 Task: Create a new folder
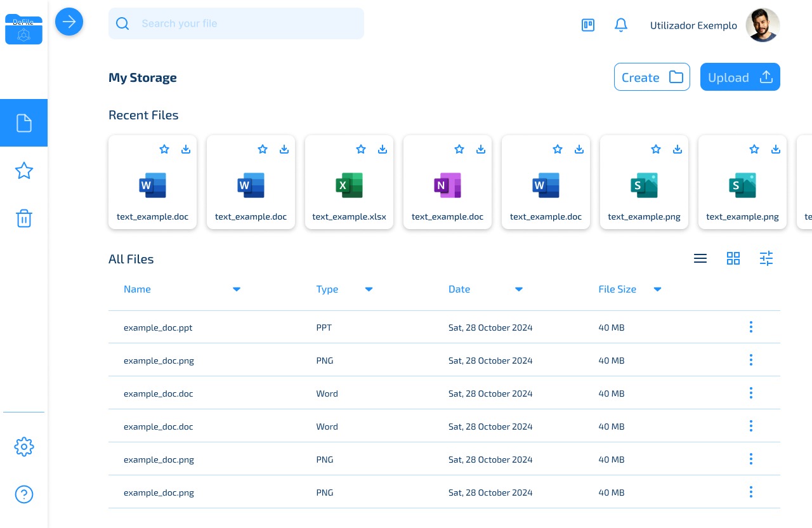[652, 77]
